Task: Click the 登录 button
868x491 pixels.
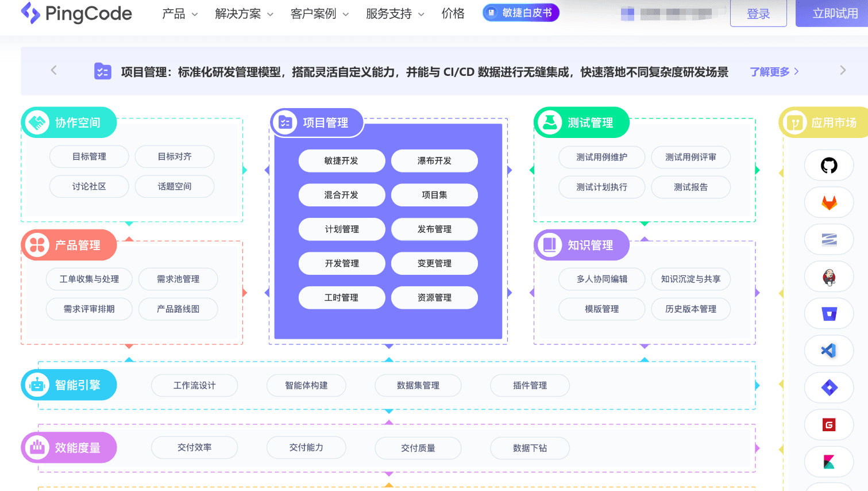Action: click(758, 14)
